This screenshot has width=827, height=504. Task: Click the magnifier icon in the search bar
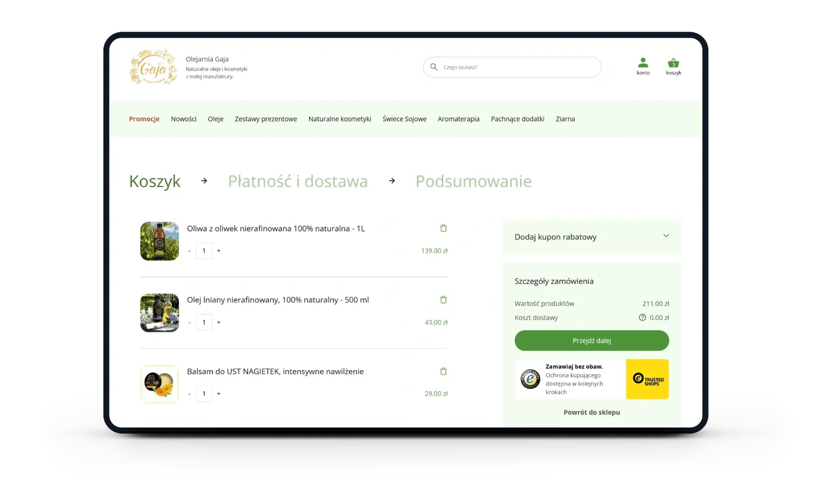433,67
